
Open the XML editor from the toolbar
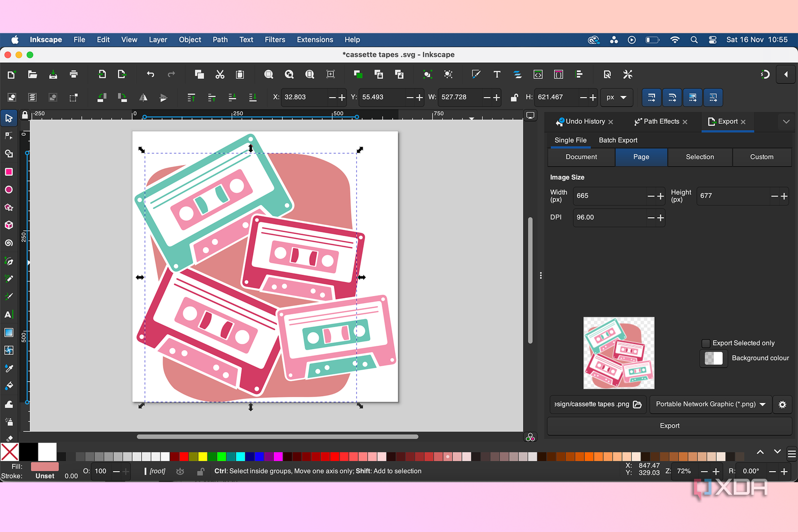point(538,74)
